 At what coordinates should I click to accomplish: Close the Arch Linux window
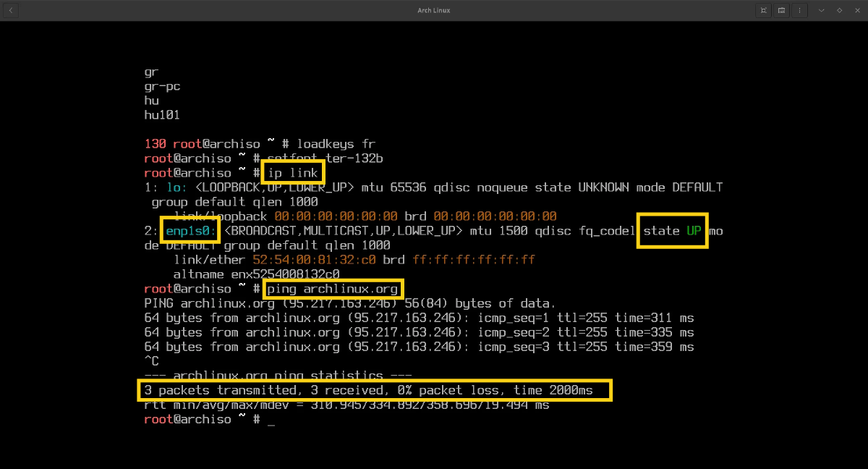(x=857, y=10)
